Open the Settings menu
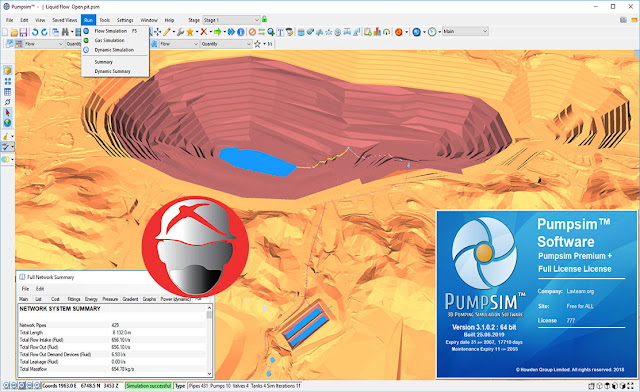The image size is (640, 392). 125,20
